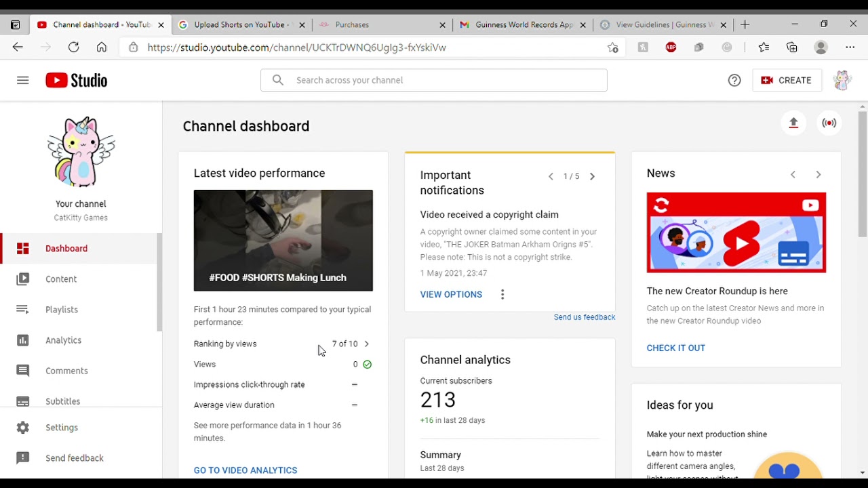The image size is (868, 488).
Task: Switch to the View Guidelines tab
Action: [x=665, y=24]
